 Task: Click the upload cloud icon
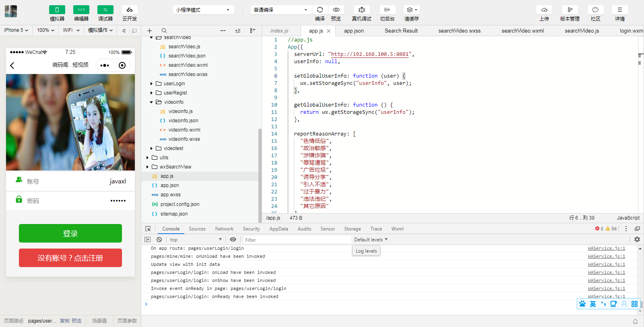[x=544, y=10]
